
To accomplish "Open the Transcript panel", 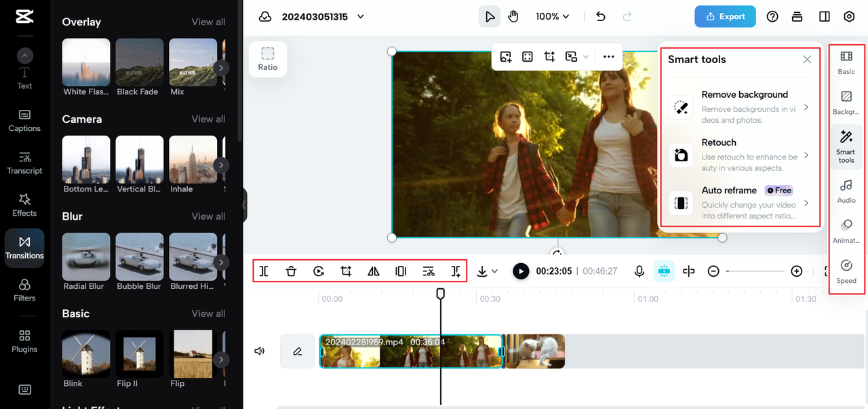I will (24, 163).
